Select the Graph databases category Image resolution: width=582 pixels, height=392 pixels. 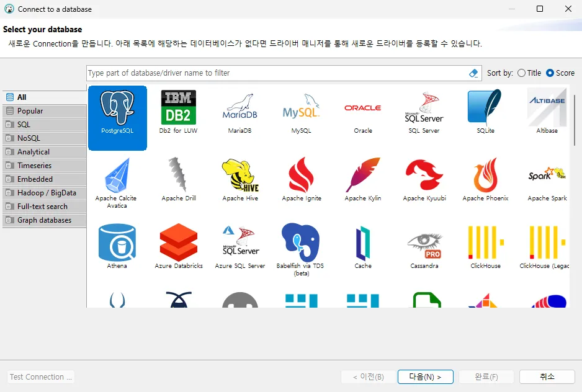click(x=44, y=220)
